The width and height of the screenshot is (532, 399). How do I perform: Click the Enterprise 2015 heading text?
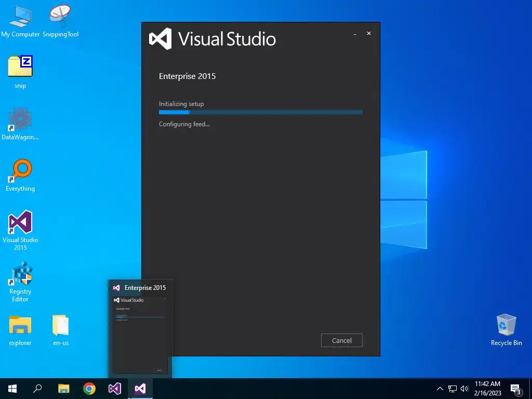(187, 76)
